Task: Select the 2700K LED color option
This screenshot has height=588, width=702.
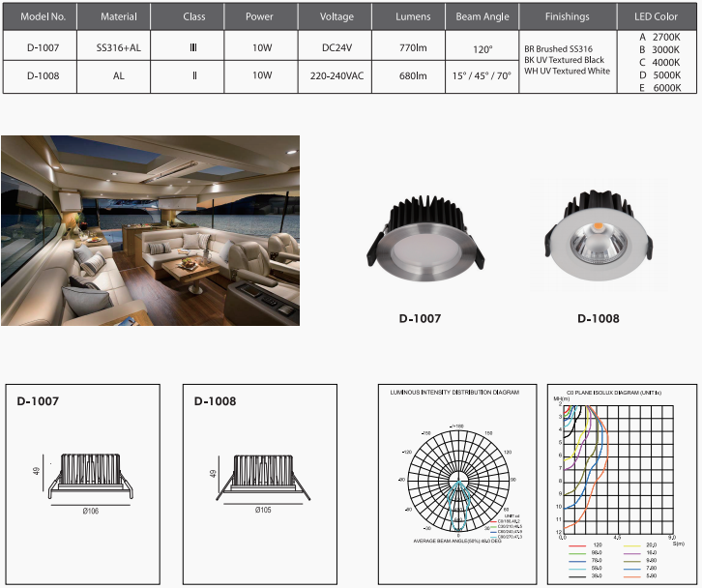Action: 660,36
